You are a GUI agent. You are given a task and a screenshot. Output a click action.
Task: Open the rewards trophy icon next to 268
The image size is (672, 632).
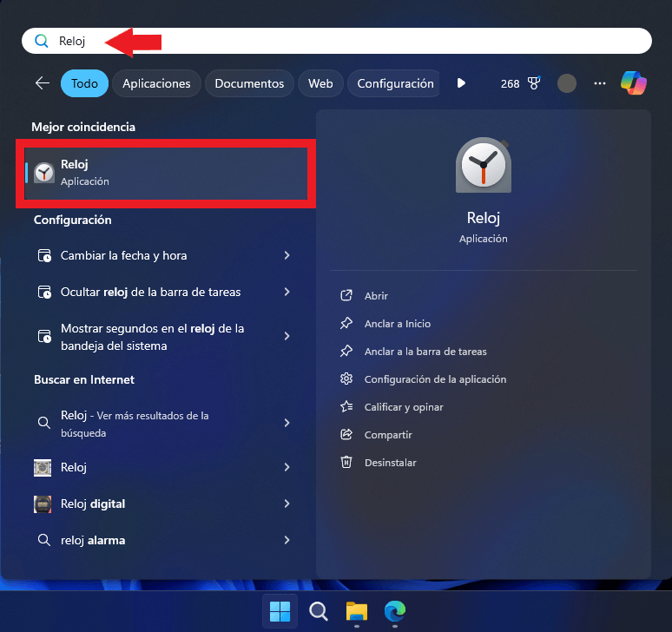click(x=534, y=83)
